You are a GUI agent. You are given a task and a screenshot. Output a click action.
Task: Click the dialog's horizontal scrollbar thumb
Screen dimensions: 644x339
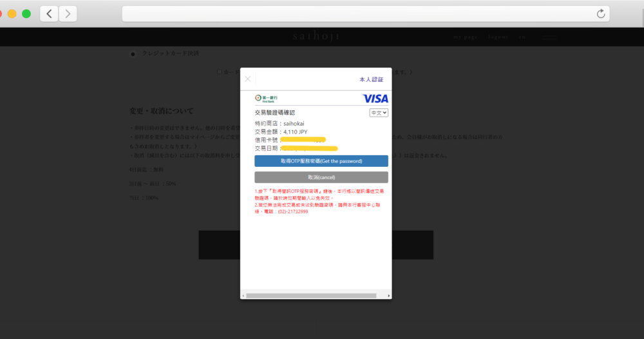pyautogui.click(x=311, y=296)
